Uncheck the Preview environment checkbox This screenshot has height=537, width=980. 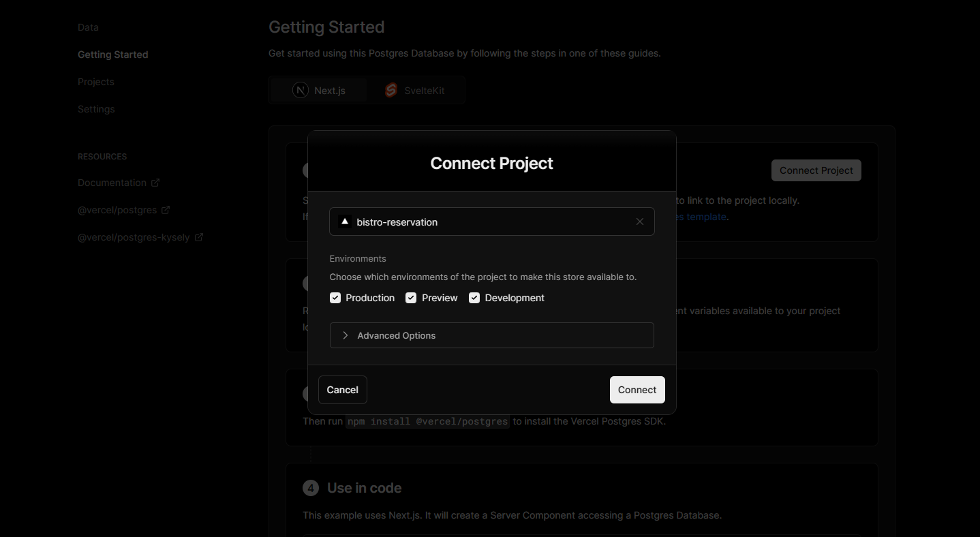[411, 298]
